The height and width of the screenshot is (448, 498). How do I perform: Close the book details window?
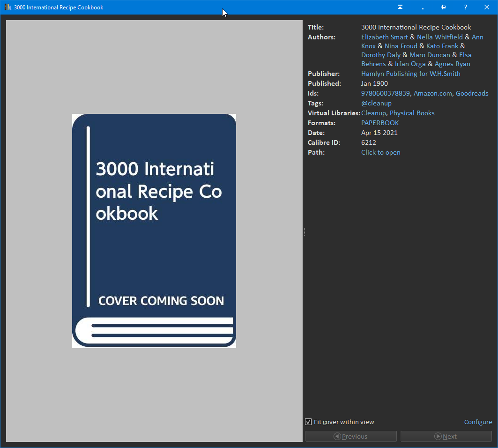[x=486, y=7]
